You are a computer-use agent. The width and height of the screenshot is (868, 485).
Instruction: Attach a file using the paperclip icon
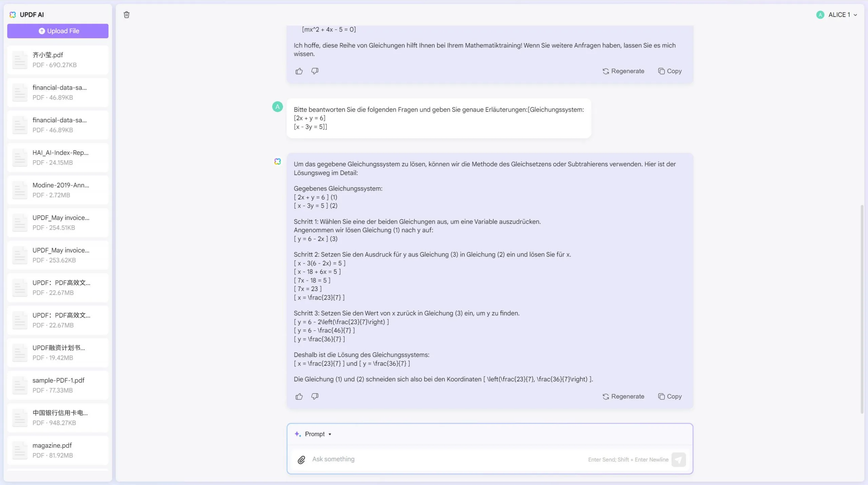(301, 460)
